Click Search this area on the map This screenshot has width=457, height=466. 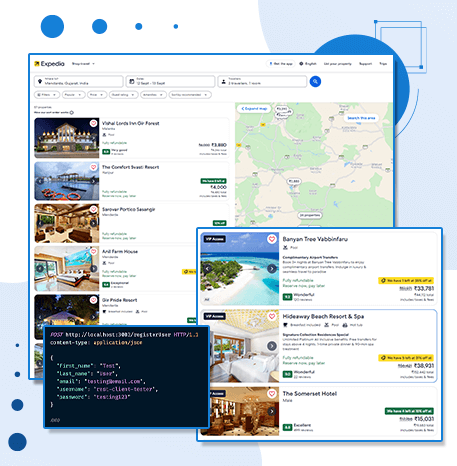(x=361, y=118)
